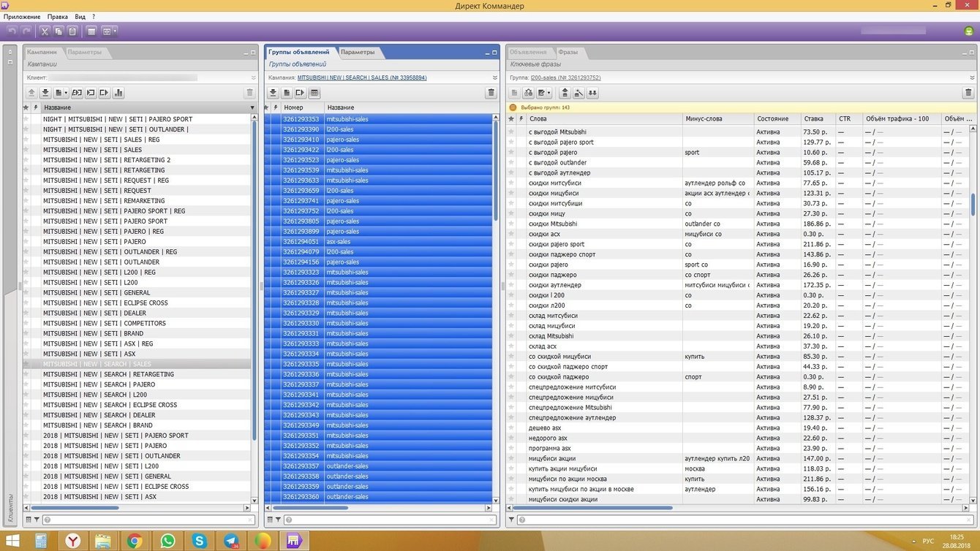Expand the Клиент field chevron in Campaigns panel
980x551 pixels.
[x=254, y=77]
